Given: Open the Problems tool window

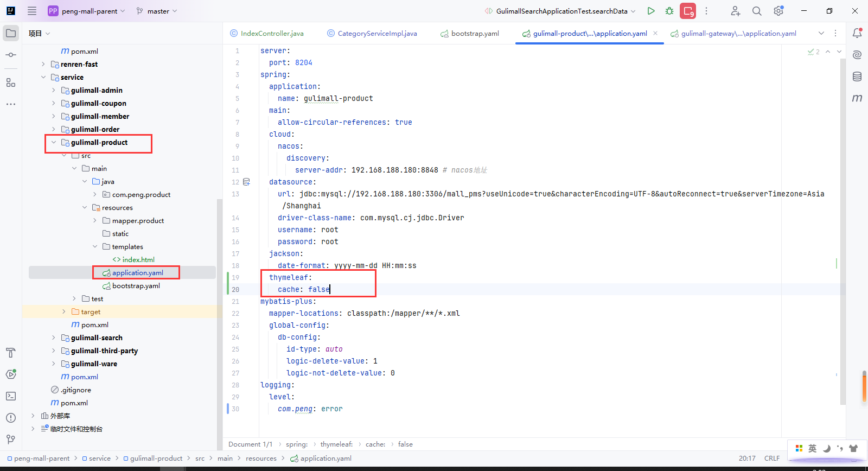Looking at the screenshot, I should click(11, 418).
